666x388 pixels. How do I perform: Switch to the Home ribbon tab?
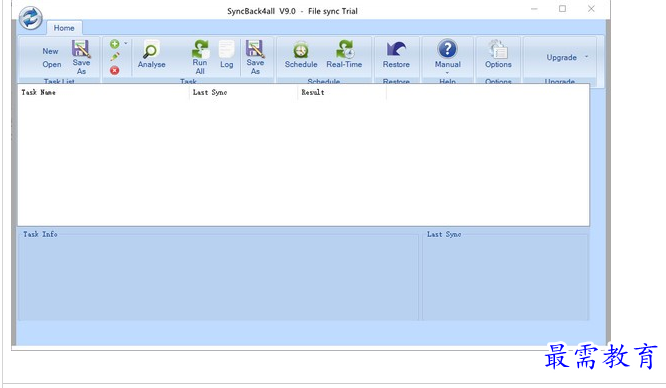point(64,28)
